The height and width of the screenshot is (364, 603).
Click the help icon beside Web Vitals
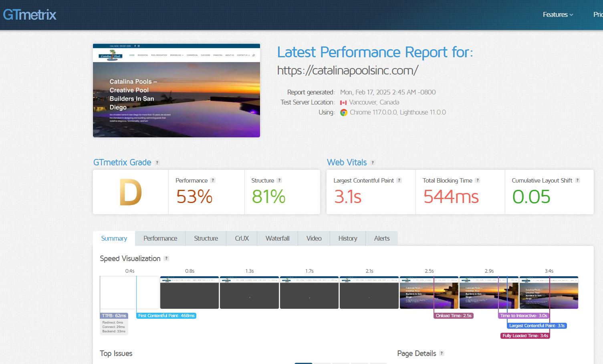373,163
